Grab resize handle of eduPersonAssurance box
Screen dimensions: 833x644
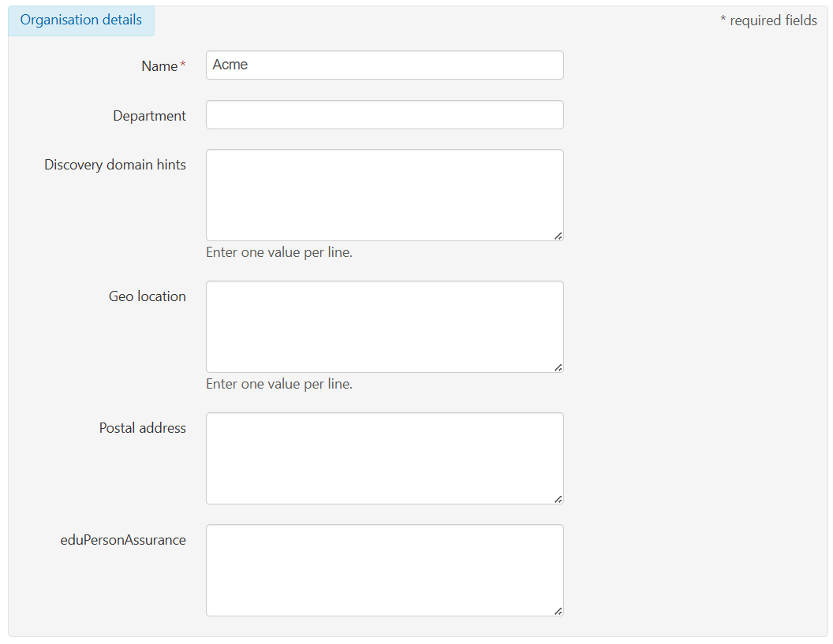pyautogui.click(x=558, y=612)
